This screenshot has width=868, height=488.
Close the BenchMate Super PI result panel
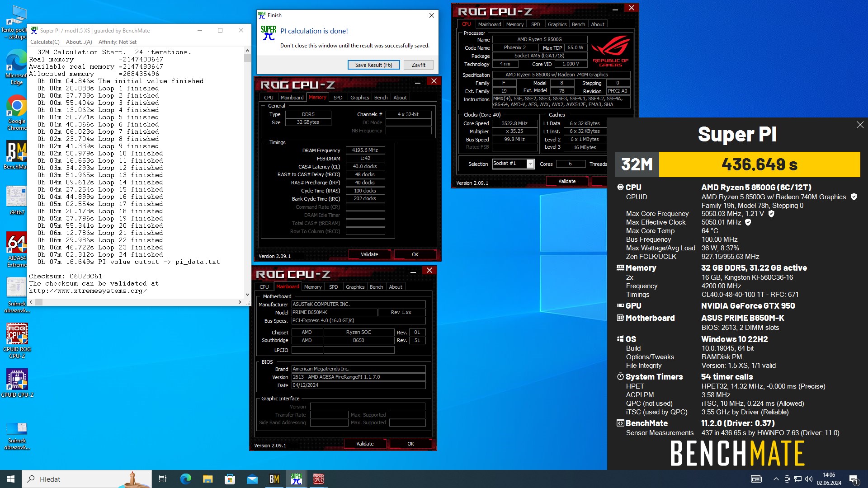pyautogui.click(x=860, y=125)
